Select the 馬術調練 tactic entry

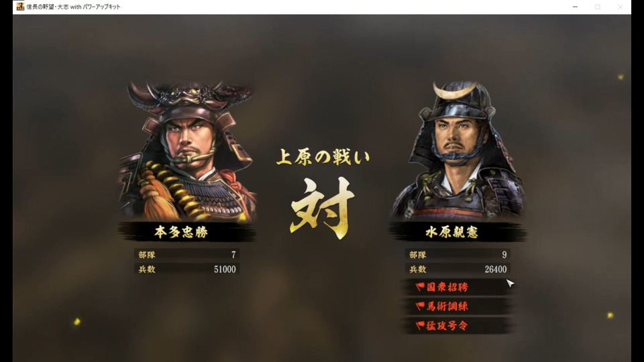[458, 306]
